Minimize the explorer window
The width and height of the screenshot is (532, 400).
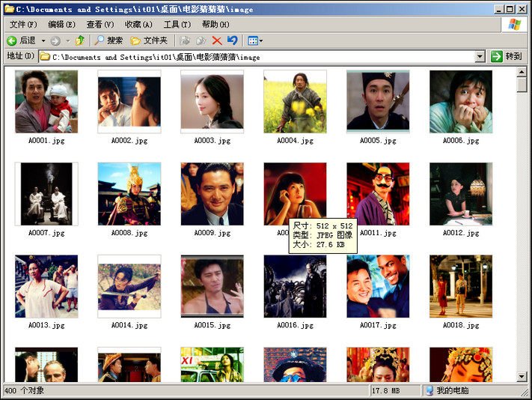[498, 9]
